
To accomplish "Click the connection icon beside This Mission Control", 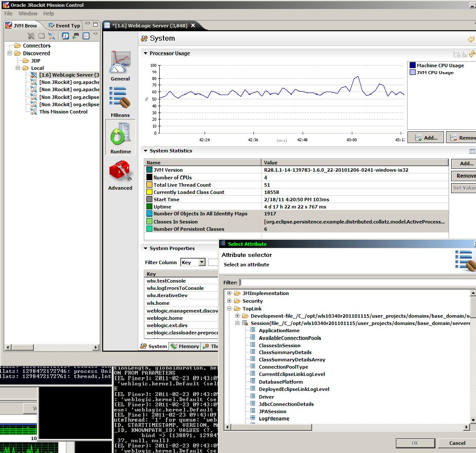I will coord(33,112).
